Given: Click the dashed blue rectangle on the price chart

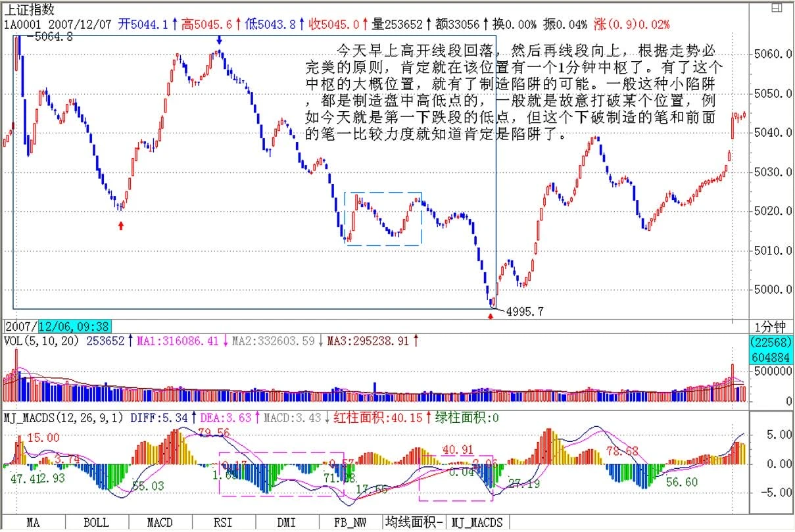Looking at the screenshot, I should click(x=383, y=193).
